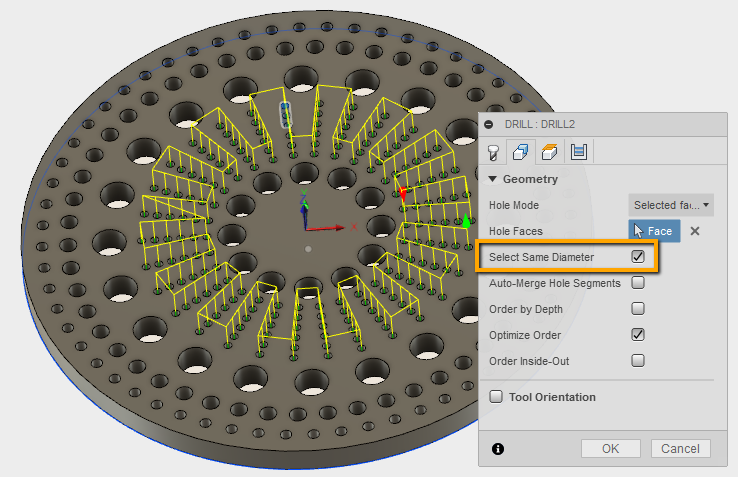This screenshot has width=738, height=477.
Task: Clear Hole Faces selection with X
Action: click(x=695, y=231)
